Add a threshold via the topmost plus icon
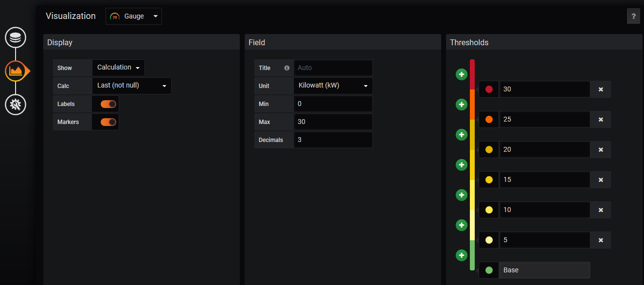Image resolution: width=644 pixels, height=285 pixels. (x=462, y=74)
